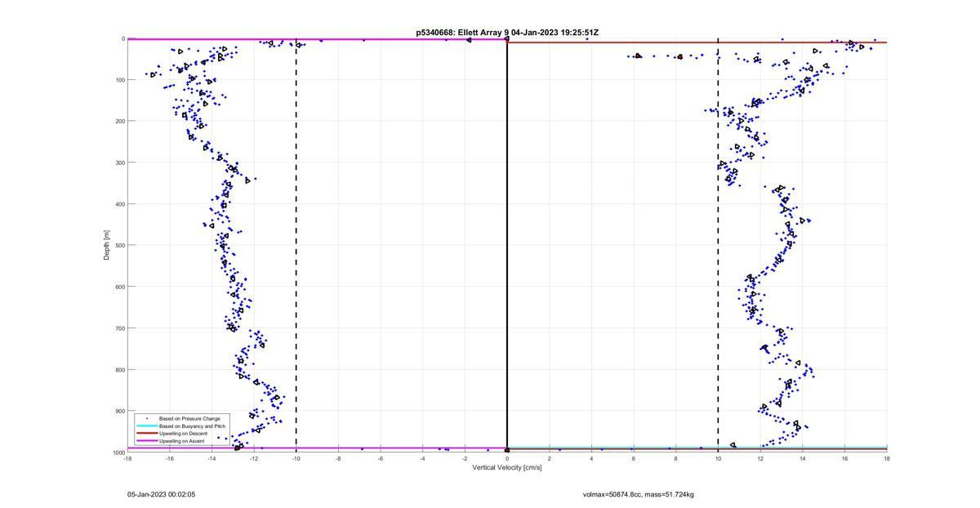Click the 'volmax=50874.8cc, mass=51.724kg' annotation

click(x=639, y=494)
